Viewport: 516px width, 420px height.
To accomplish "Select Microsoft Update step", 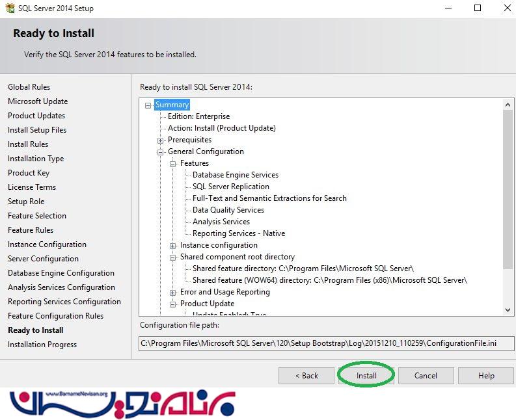I will (x=38, y=101).
